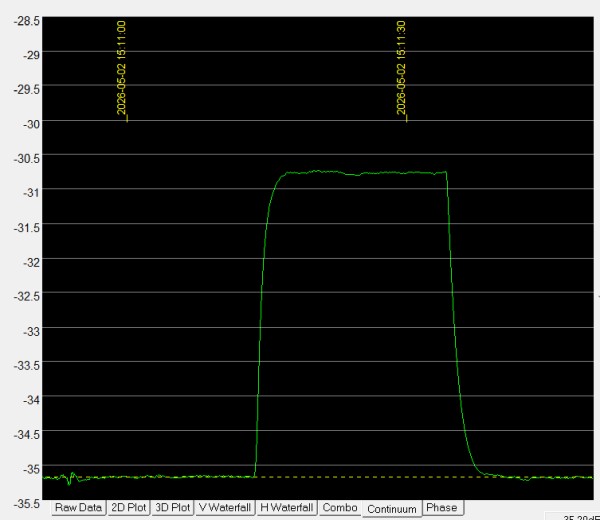Screen dimensions: 600x520
Task: Click the -35 axis label
Action: pos(31,469)
